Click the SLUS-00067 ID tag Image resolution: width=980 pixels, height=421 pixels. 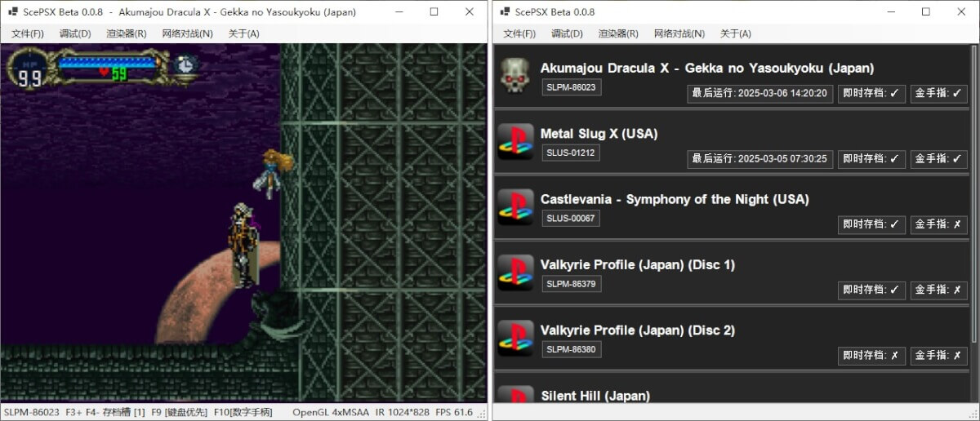point(571,218)
